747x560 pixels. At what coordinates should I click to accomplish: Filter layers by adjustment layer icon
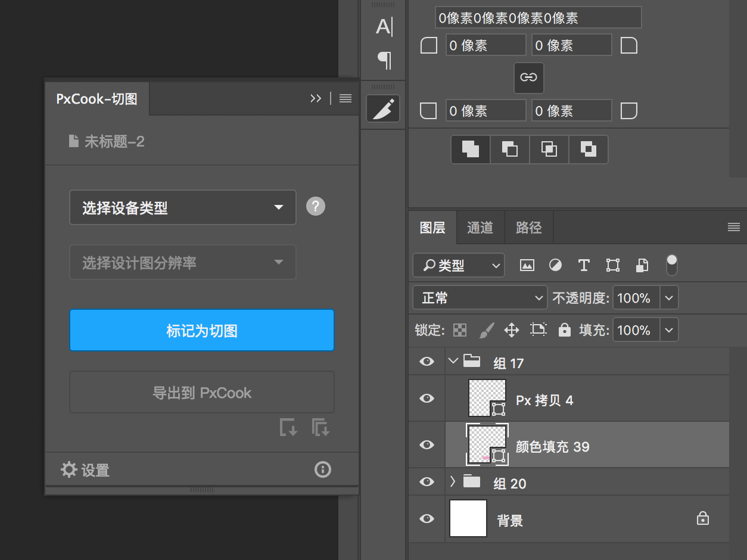(x=555, y=266)
